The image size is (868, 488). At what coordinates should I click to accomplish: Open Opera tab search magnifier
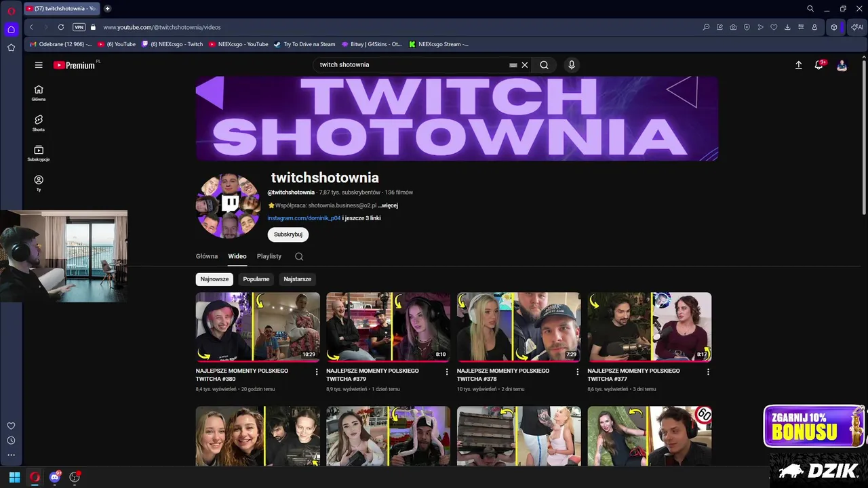pos(706,27)
